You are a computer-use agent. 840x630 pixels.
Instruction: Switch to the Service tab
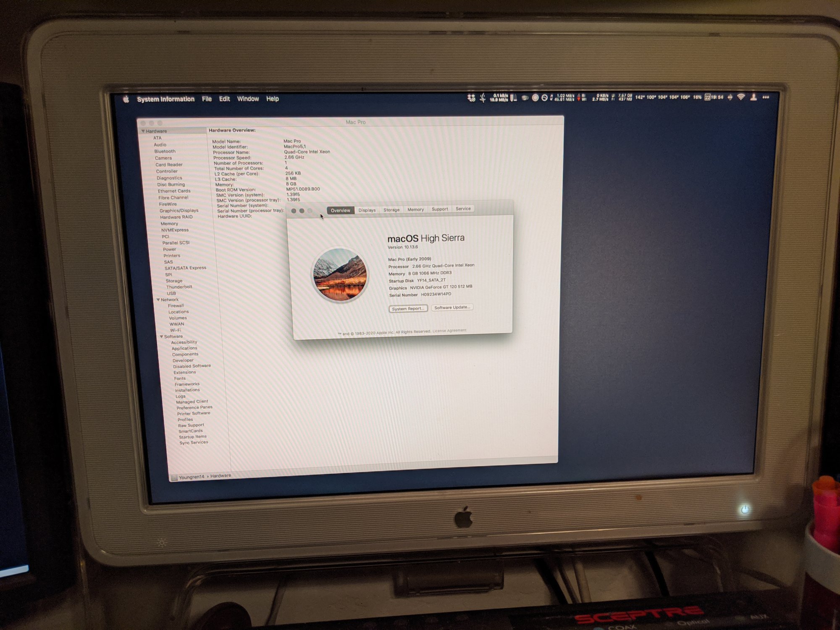tap(463, 209)
